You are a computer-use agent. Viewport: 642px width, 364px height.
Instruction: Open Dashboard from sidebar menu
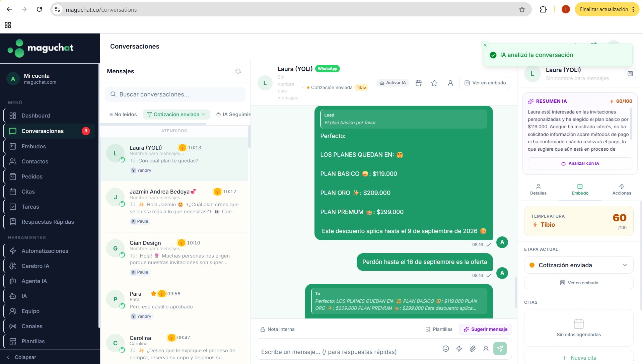tap(49, 116)
